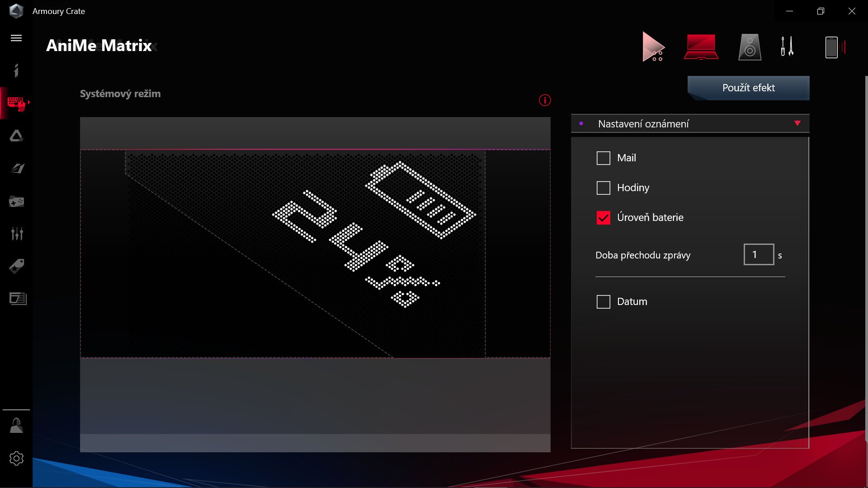
Task: Open Aura Sync triangle icon
Action: tap(16, 136)
